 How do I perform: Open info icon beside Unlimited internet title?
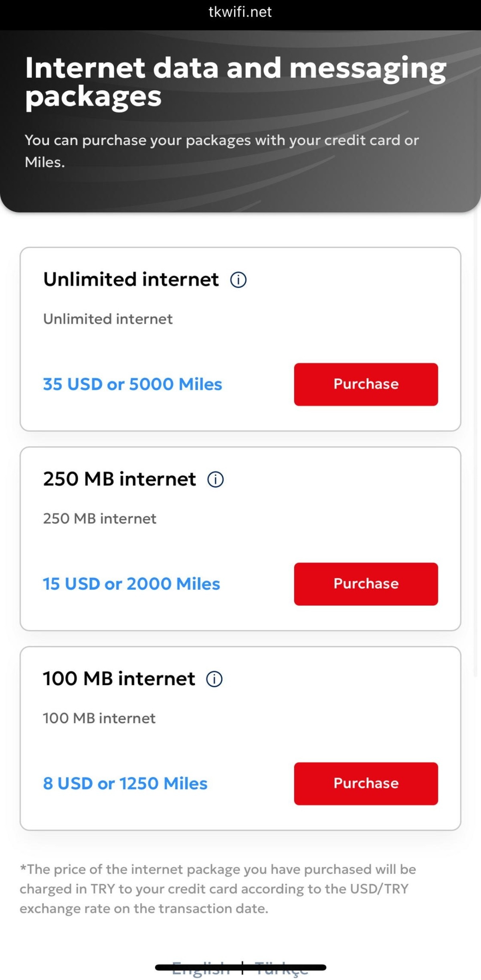[x=238, y=280]
